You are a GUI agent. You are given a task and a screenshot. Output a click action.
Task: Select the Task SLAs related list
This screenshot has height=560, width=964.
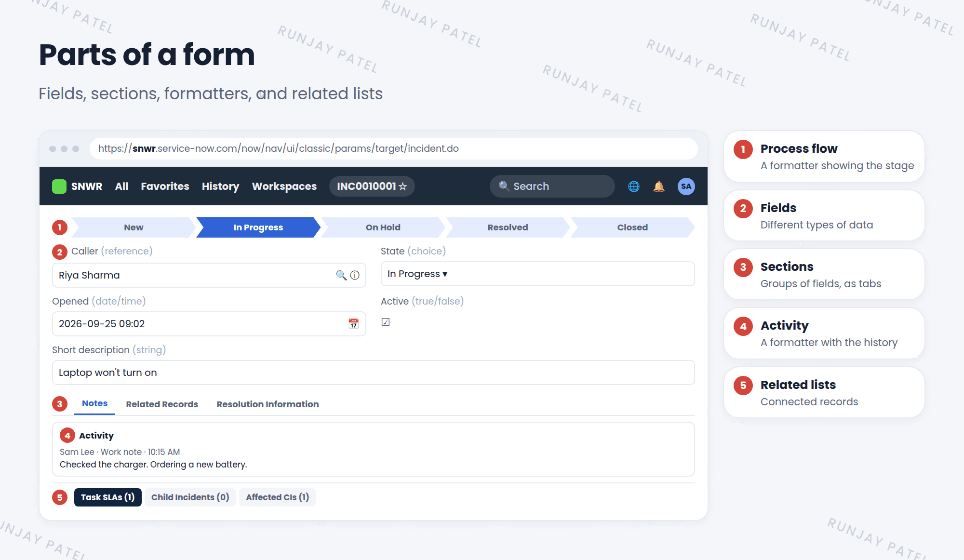pos(107,497)
